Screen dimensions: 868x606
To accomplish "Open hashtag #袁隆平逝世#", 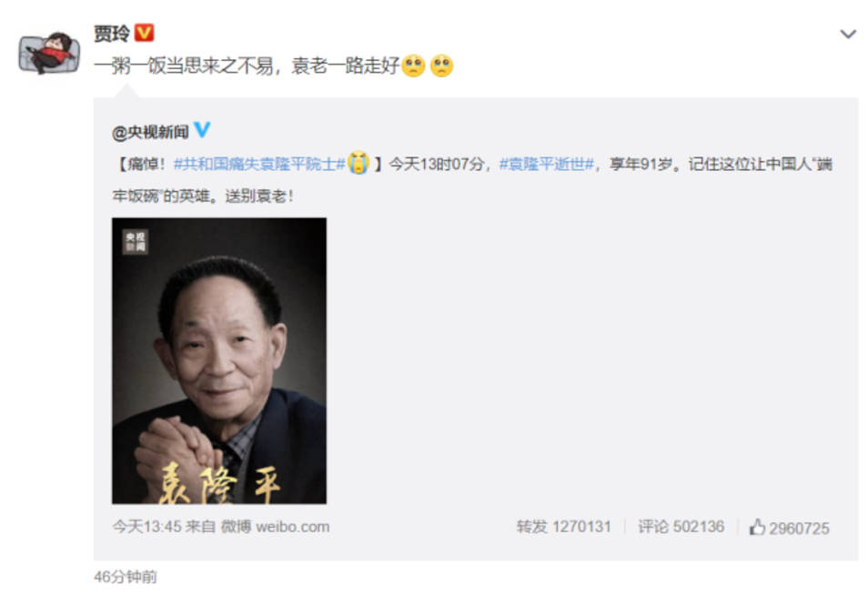I will (x=547, y=164).
